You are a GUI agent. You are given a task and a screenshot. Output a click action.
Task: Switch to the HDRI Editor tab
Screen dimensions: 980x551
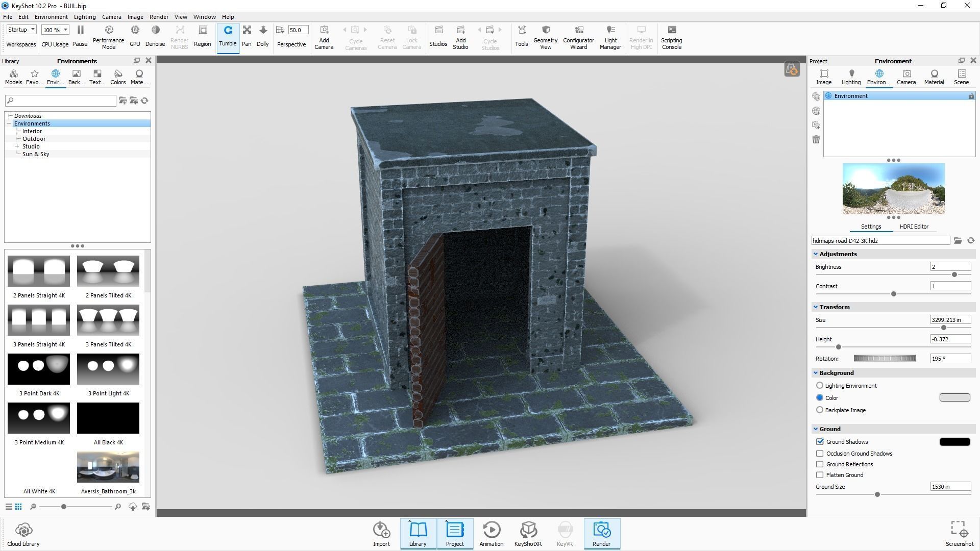click(914, 227)
